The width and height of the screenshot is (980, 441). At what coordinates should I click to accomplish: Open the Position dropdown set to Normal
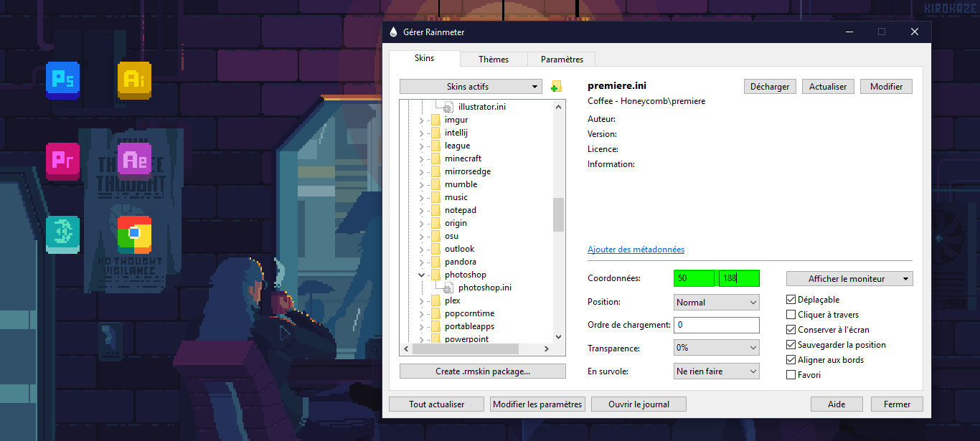pos(716,303)
